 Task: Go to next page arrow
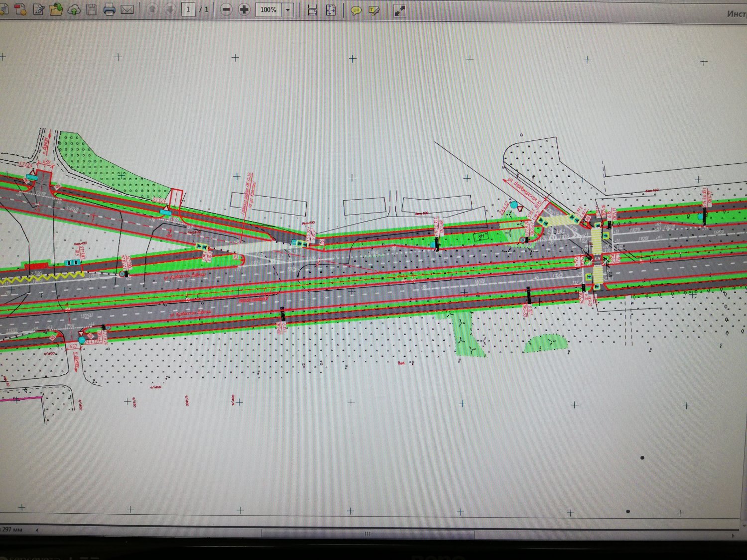tap(170, 9)
